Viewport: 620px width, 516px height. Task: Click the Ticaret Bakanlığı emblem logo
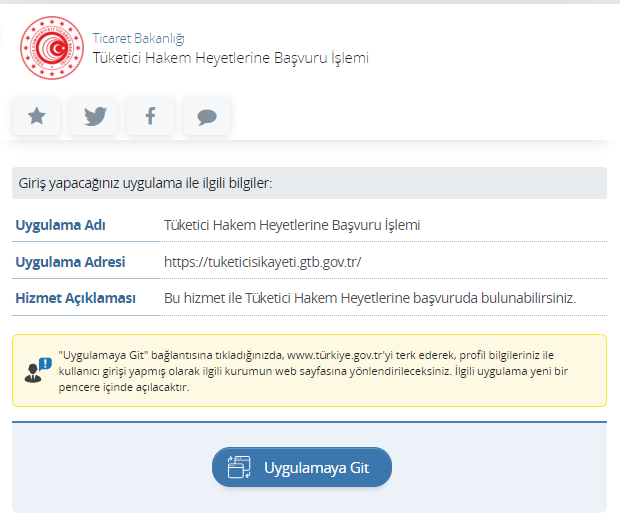[50, 48]
